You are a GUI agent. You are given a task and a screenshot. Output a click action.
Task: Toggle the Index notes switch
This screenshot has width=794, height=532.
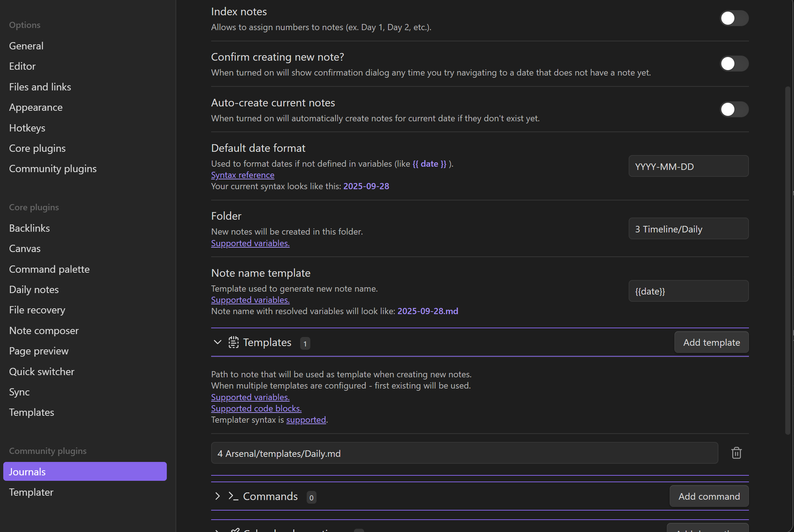pos(734,18)
